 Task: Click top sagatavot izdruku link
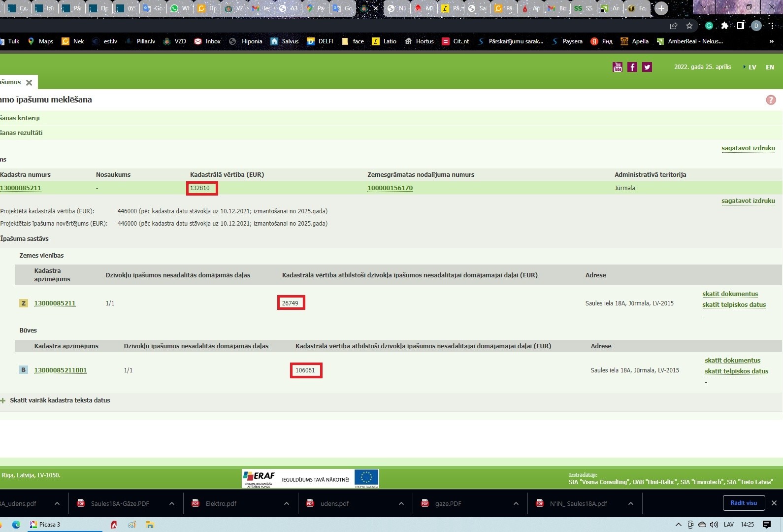[748, 148]
